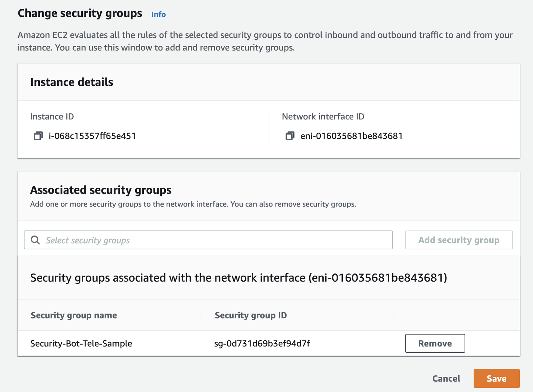533x392 pixels.
Task: Click the Security group ID column header
Action: [251, 315]
